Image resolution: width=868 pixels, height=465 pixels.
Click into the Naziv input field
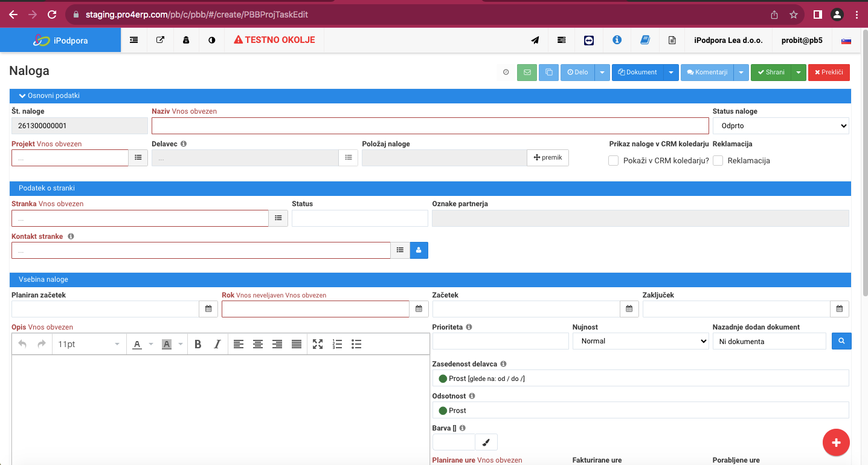[x=430, y=126]
